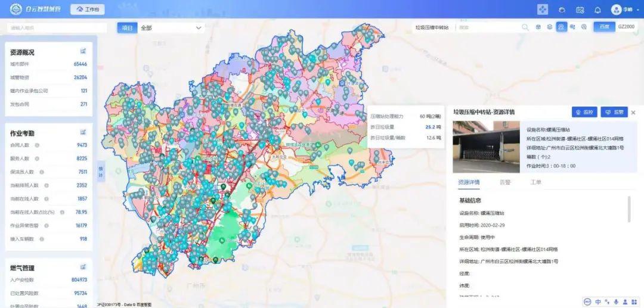Click the notification bell icon
The width and height of the screenshot is (644, 308).
(x=597, y=10)
